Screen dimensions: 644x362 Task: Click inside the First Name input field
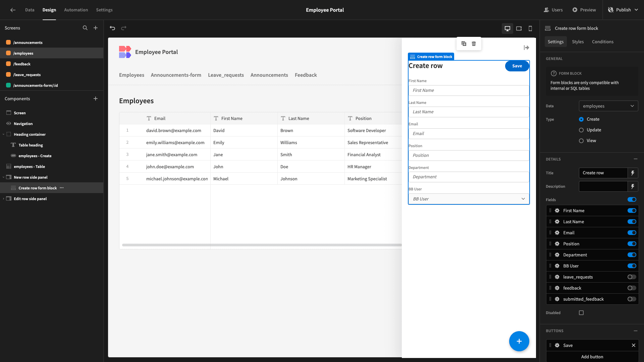[469, 90]
